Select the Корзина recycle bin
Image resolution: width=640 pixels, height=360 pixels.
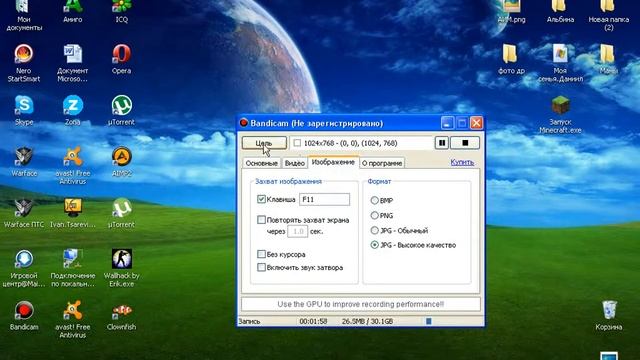tap(609, 310)
